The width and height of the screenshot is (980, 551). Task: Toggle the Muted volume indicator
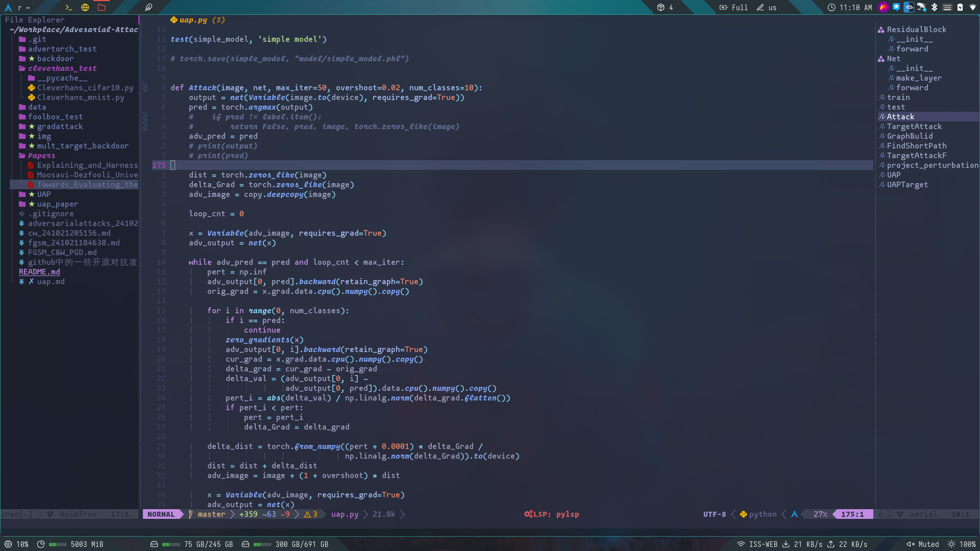click(x=923, y=544)
